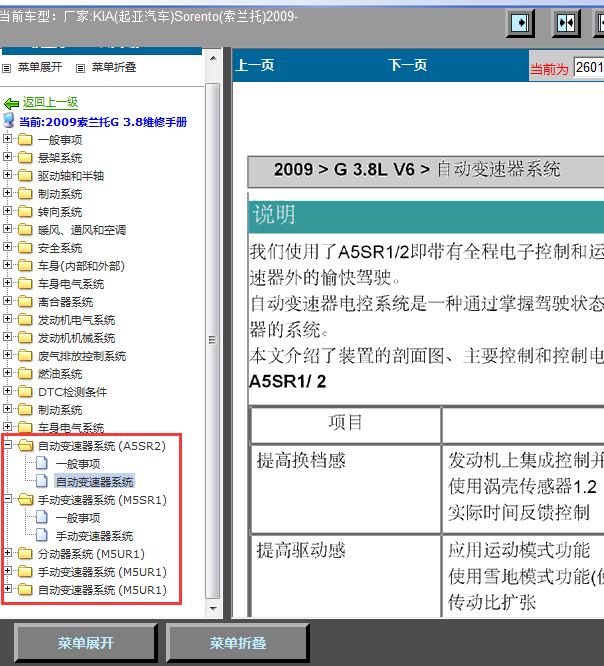Viewport: 604px width, 666px height.
Task: Select the highlighted 自动变速器系统 document
Action: (95, 482)
